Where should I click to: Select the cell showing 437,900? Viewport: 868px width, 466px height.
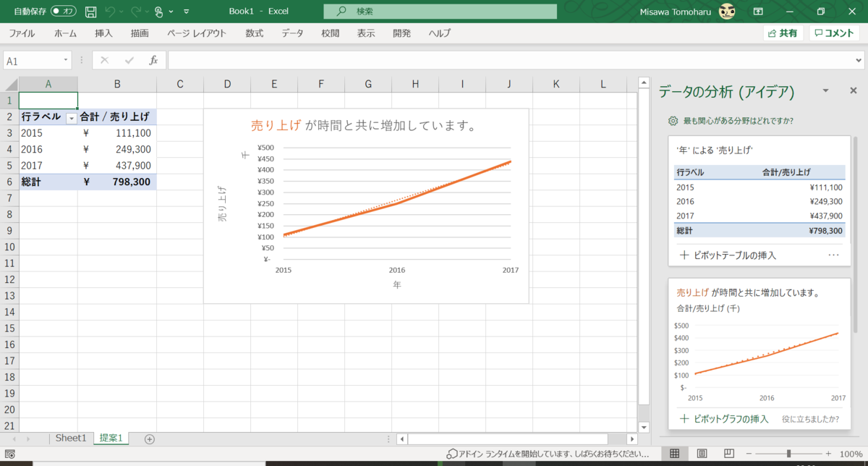tap(117, 165)
